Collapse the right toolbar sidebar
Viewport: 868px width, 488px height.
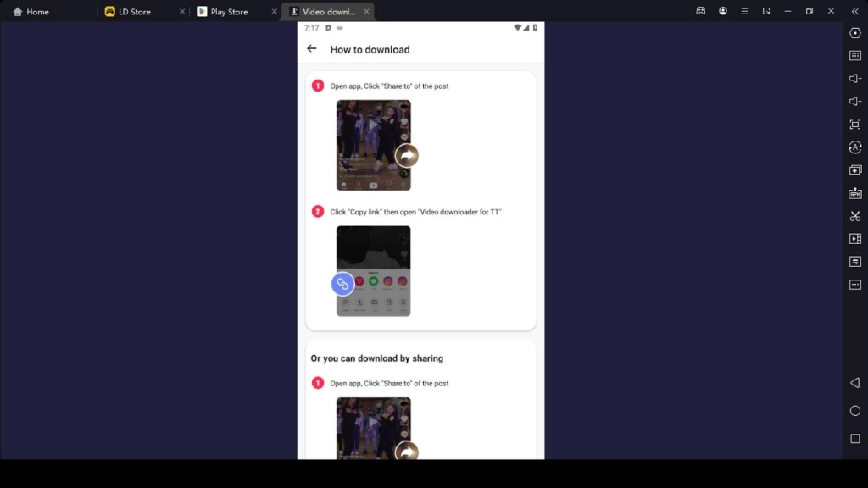pos(855,12)
